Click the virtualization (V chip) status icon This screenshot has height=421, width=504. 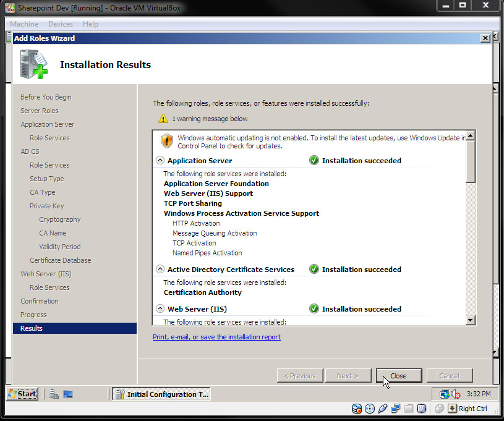(421, 409)
